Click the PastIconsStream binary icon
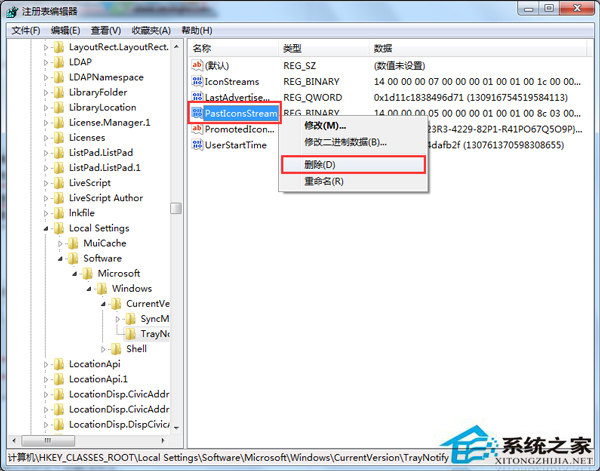600x471 pixels. coord(197,113)
